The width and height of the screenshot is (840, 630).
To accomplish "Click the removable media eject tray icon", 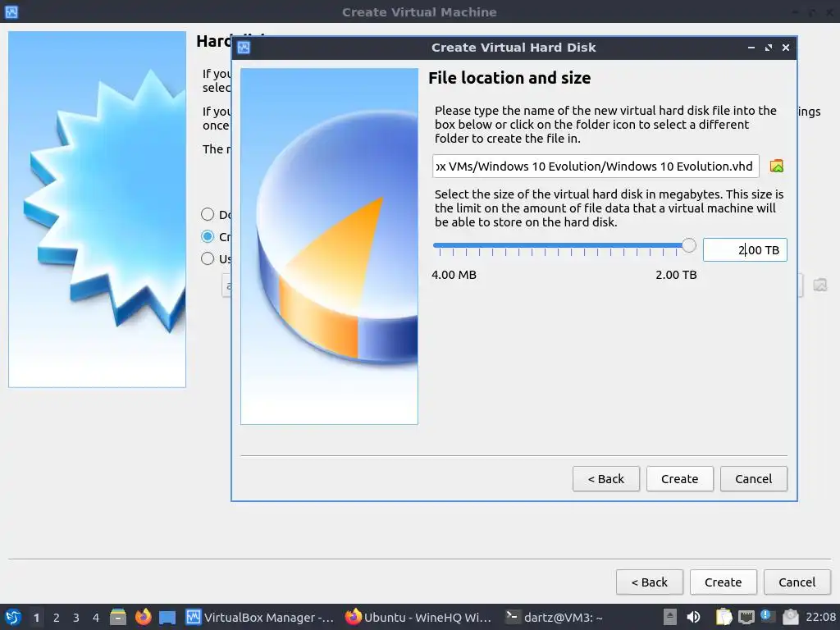I will (669, 617).
